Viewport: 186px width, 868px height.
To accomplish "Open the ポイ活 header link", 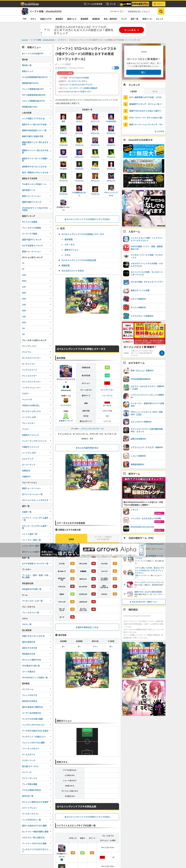I will [111, 4].
